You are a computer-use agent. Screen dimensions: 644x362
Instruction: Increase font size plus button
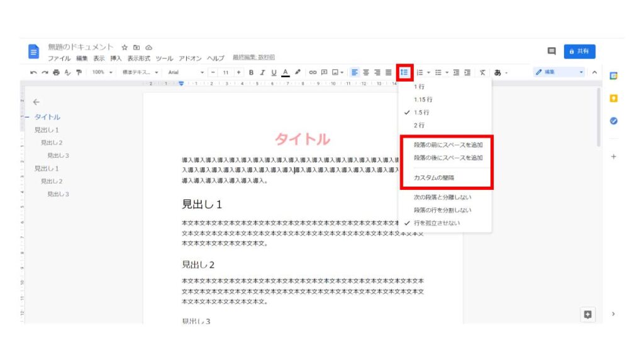(x=238, y=73)
